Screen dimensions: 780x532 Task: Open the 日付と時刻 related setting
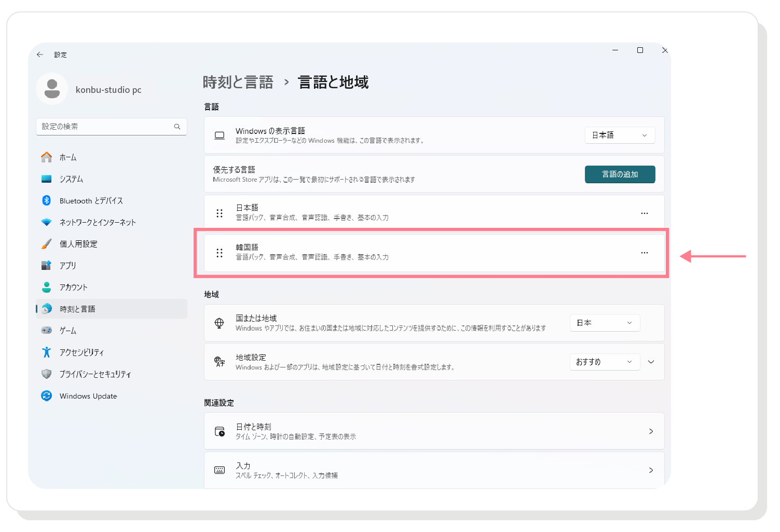[x=434, y=431]
